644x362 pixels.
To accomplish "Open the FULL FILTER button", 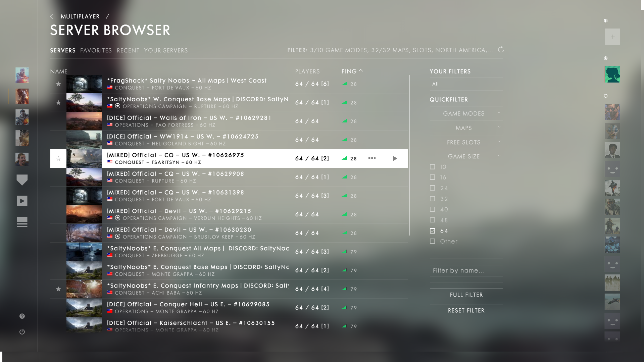I will click(x=466, y=295).
